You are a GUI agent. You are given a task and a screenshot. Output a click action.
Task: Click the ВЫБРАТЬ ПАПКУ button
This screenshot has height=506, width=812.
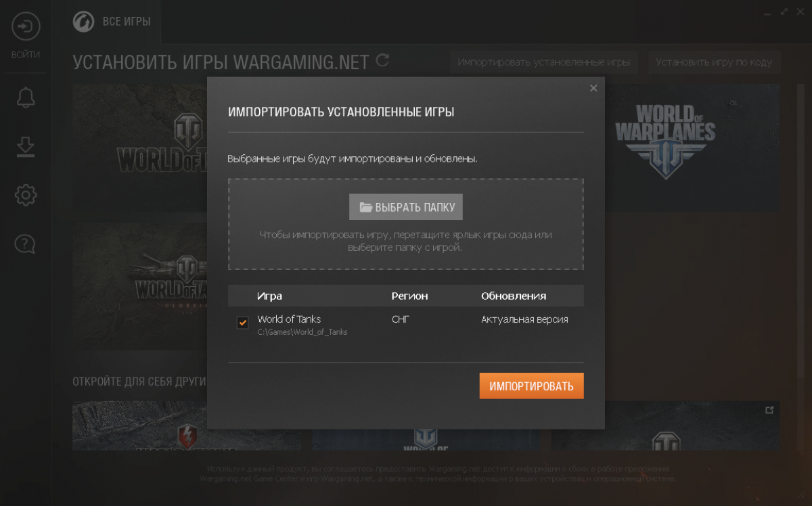pyautogui.click(x=406, y=207)
